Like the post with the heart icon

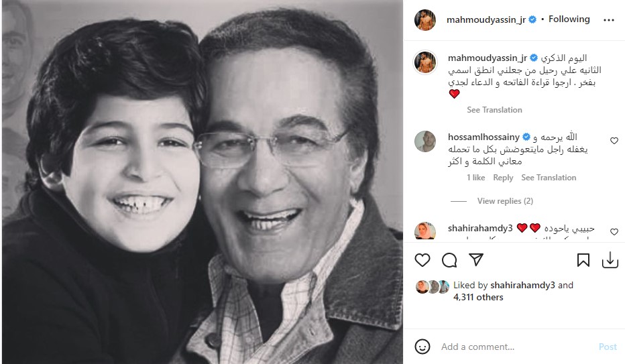coord(422,261)
